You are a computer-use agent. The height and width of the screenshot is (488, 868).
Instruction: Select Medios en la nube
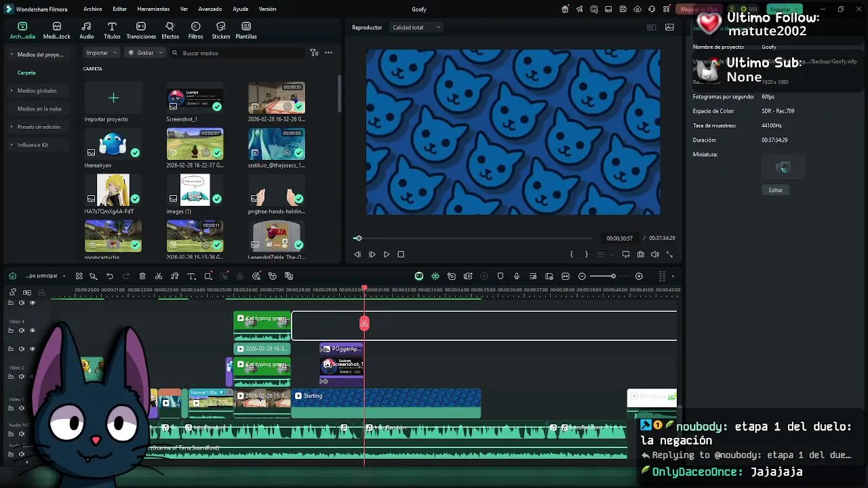pyautogui.click(x=39, y=108)
